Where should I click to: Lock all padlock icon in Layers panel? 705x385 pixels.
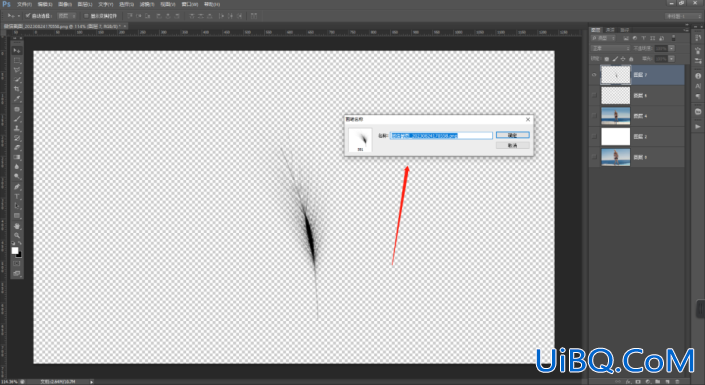(x=631, y=59)
